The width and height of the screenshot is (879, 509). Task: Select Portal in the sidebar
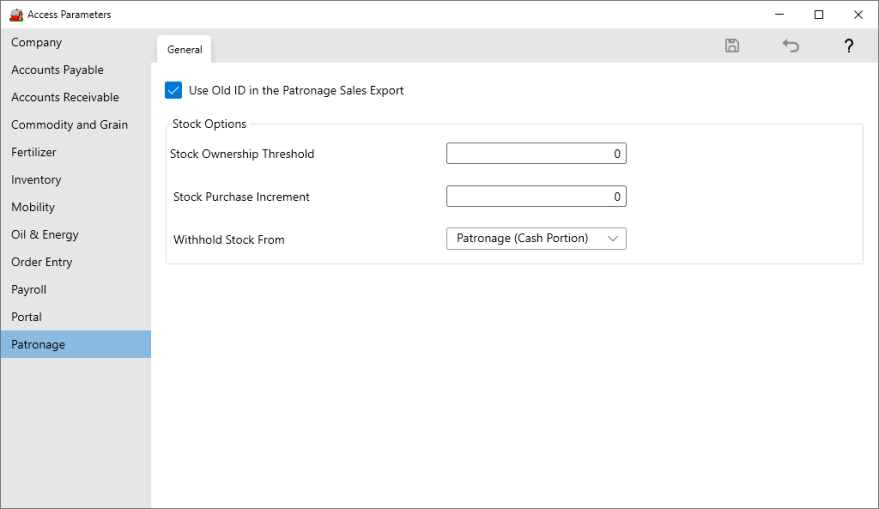pyautogui.click(x=27, y=317)
